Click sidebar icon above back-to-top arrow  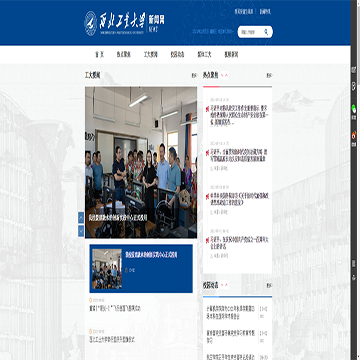354,263
